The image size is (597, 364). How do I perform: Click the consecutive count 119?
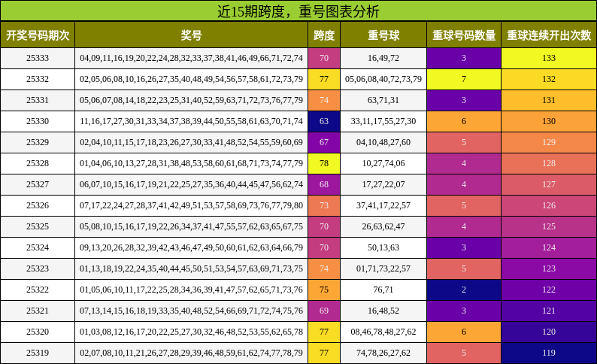[549, 353]
